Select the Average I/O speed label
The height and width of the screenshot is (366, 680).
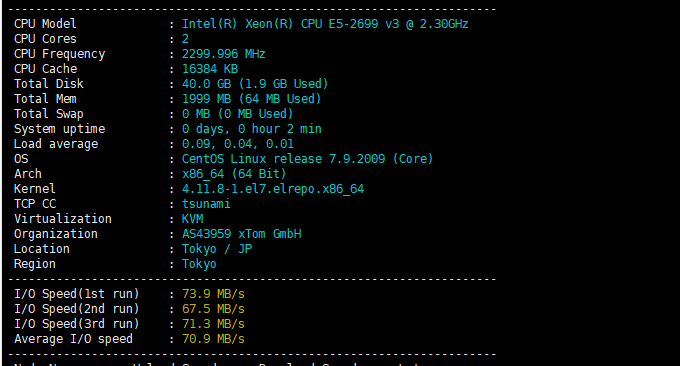tap(73, 339)
